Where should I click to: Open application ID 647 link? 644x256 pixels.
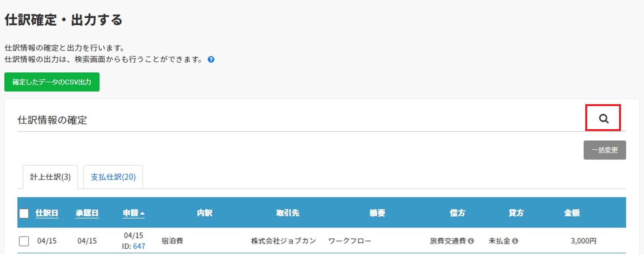point(139,246)
